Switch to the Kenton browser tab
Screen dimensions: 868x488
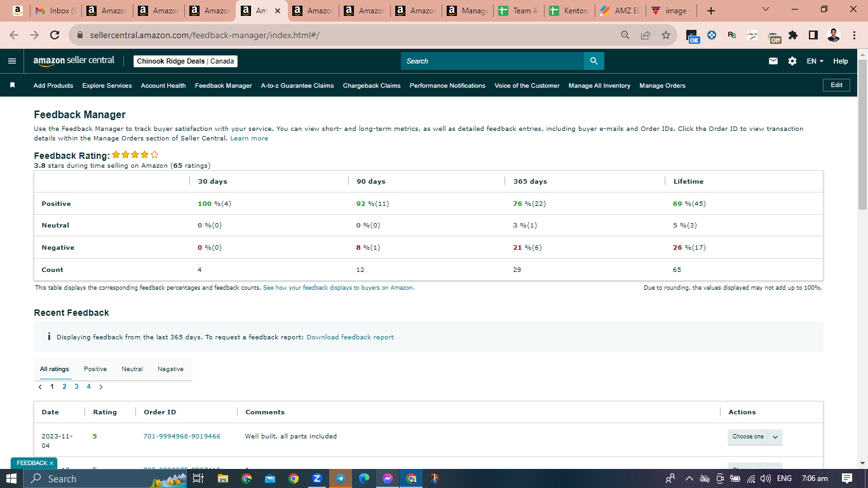tap(570, 11)
